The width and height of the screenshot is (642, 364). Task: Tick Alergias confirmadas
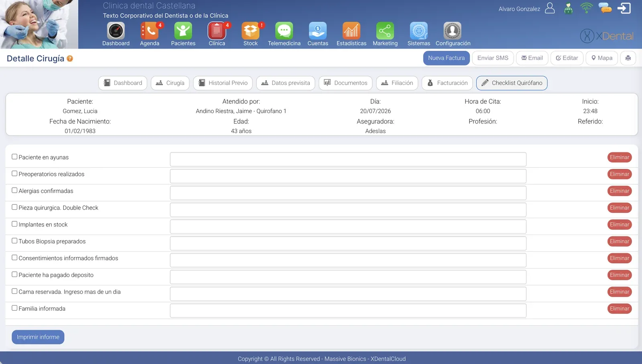14,190
